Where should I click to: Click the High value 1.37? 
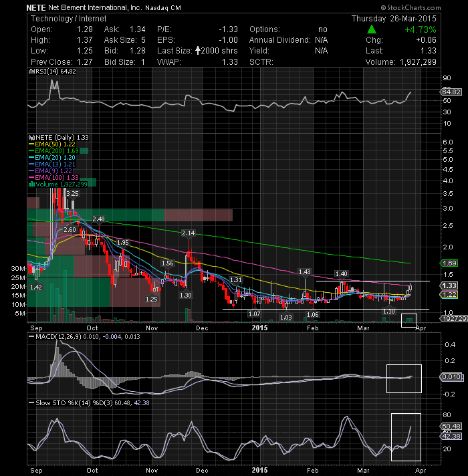pyautogui.click(x=85, y=40)
